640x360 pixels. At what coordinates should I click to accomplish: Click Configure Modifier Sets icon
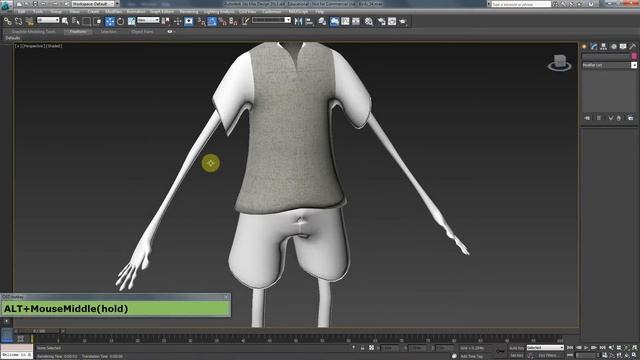[x=631, y=118]
